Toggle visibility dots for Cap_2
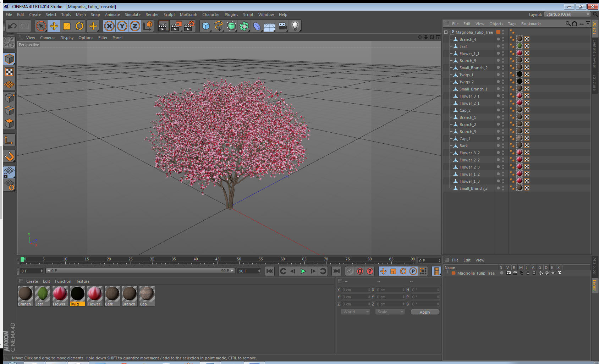 [503, 110]
